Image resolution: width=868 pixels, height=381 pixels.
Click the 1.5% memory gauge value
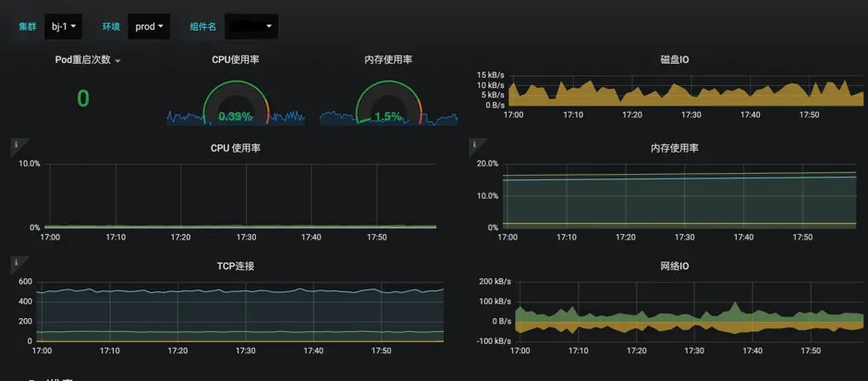pos(388,117)
